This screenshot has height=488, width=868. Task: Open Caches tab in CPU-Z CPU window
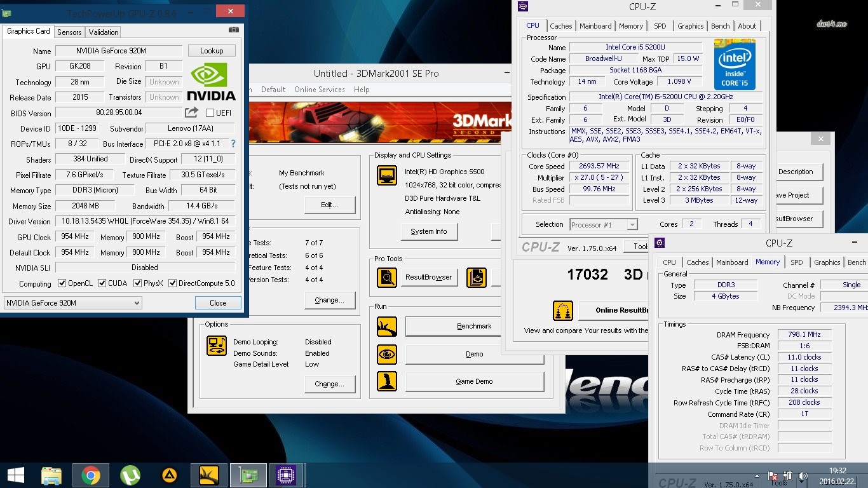click(561, 26)
